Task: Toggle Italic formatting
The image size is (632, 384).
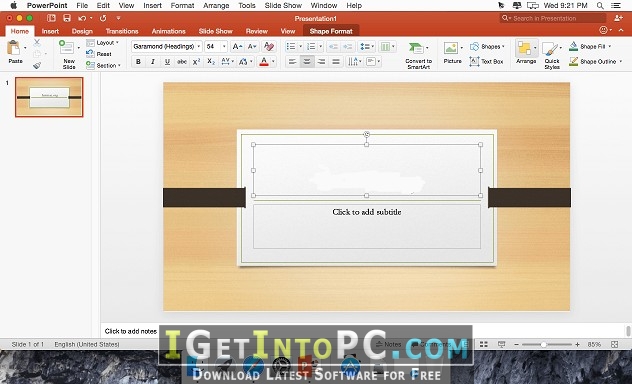Action: (153, 62)
